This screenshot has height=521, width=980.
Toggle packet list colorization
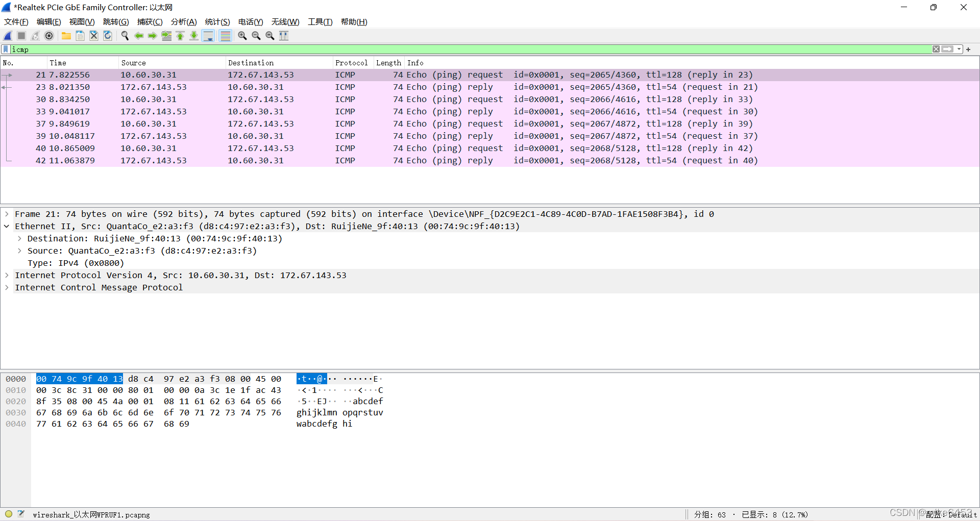point(225,36)
